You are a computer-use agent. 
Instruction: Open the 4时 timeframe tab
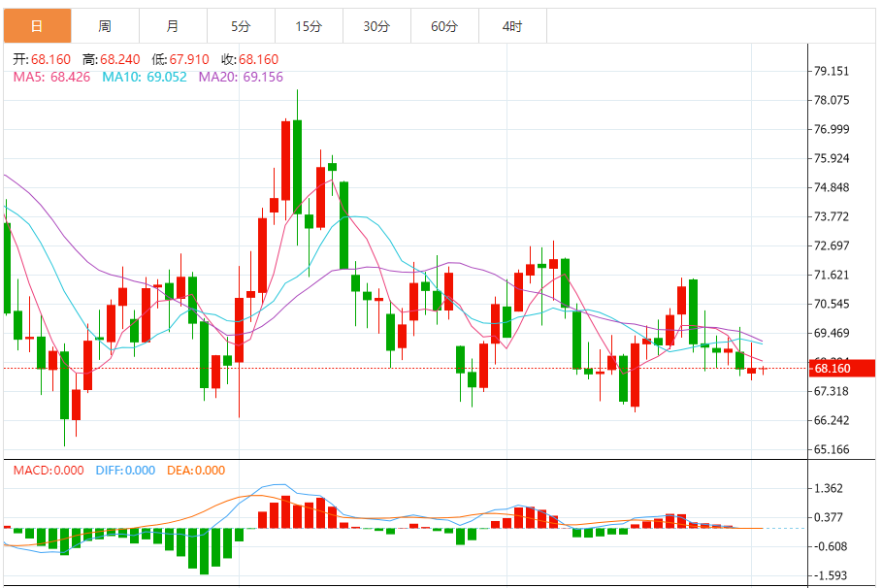[x=513, y=26]
